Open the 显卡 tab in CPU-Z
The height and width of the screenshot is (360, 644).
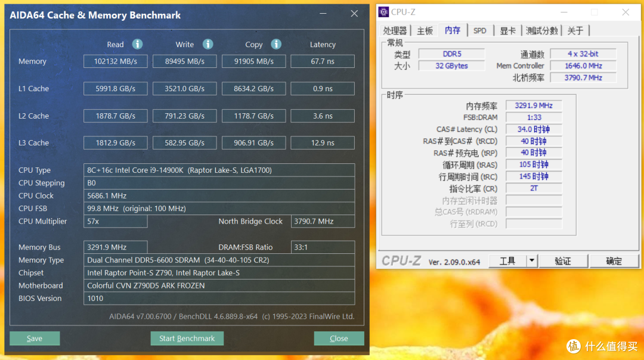coord(507,30)
